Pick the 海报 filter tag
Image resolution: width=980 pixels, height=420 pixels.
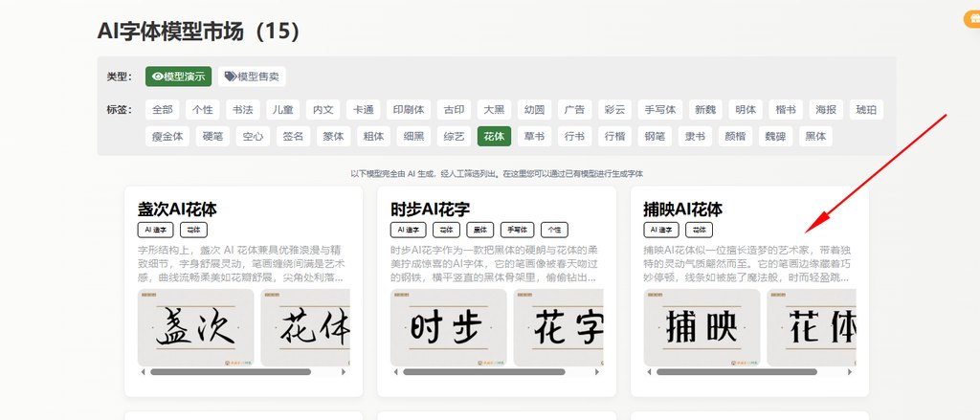(826, 109)
